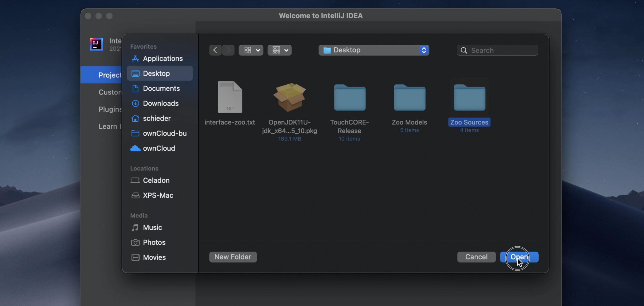Open the icon view mode dropdown

coord(251,50)
